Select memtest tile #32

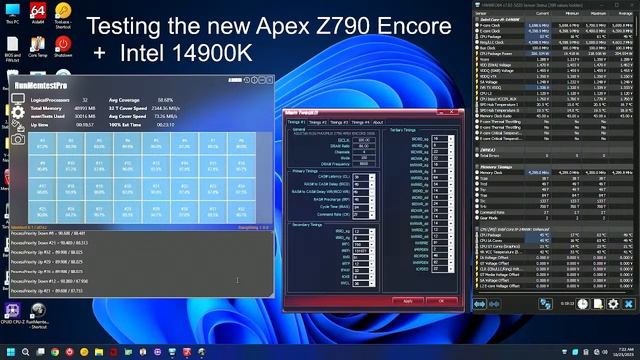[241, 212]
